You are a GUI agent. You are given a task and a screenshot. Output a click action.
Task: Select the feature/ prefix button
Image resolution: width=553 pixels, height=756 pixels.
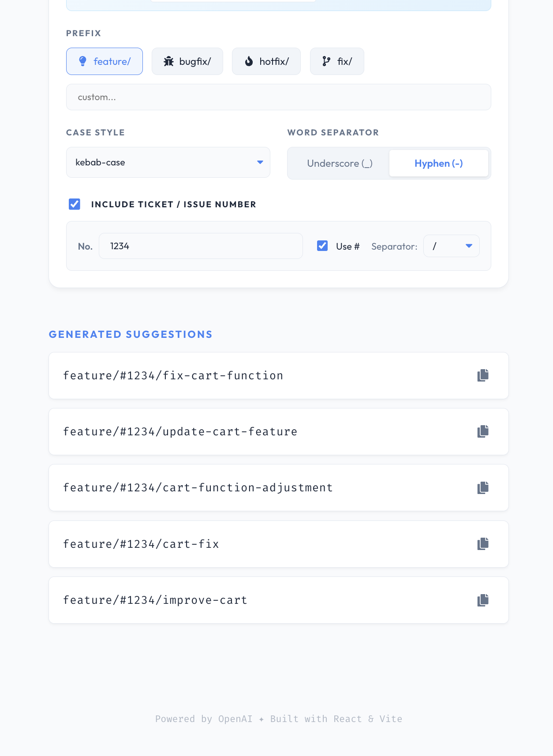coord(105,61)
